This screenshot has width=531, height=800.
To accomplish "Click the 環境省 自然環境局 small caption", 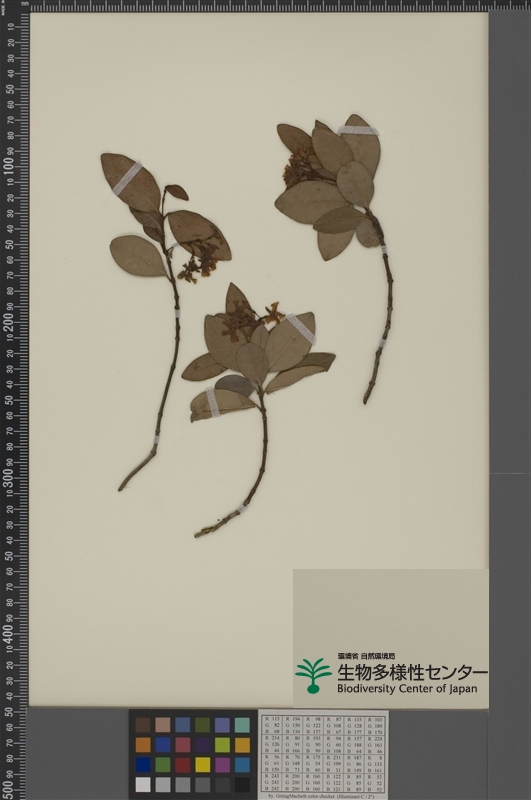I will (x=366, y=656).
